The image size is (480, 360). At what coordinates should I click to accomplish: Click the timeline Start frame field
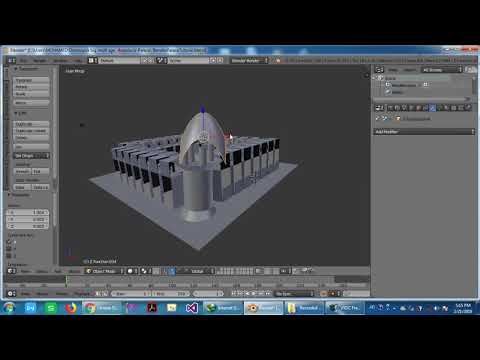131,293
